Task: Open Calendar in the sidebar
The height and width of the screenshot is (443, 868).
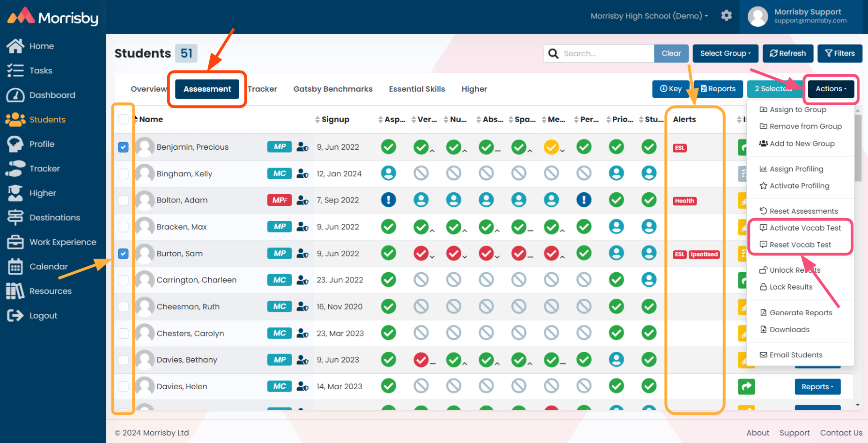Action: pos(37,267)
